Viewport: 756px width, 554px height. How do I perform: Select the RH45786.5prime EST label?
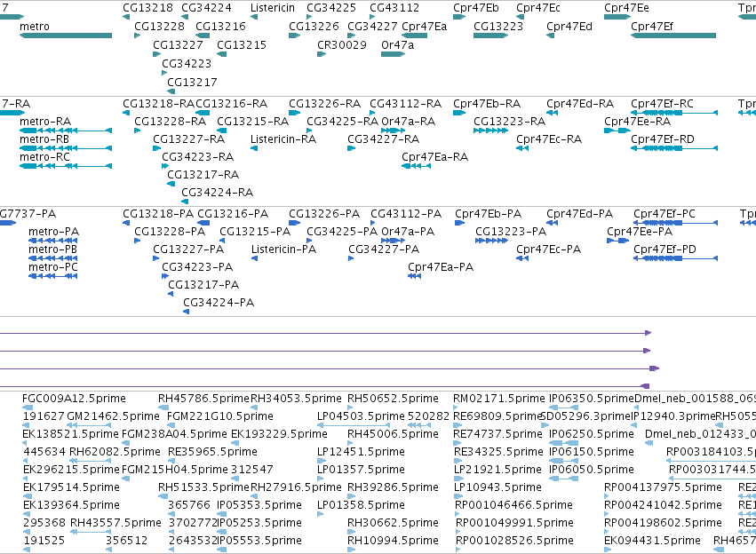204,399
